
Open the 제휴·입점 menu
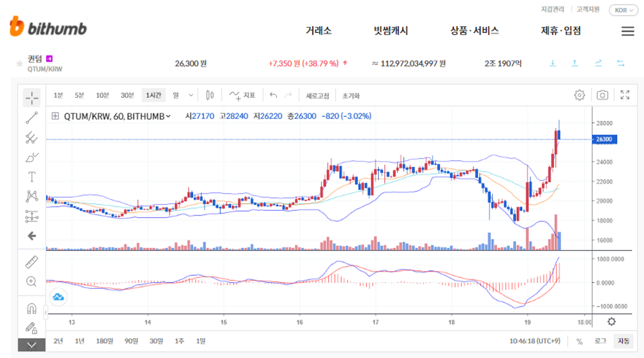coord(561,31)
